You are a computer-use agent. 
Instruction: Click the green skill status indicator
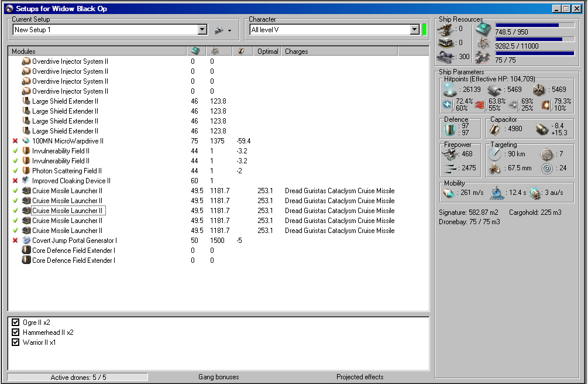[x=425, y=30]
